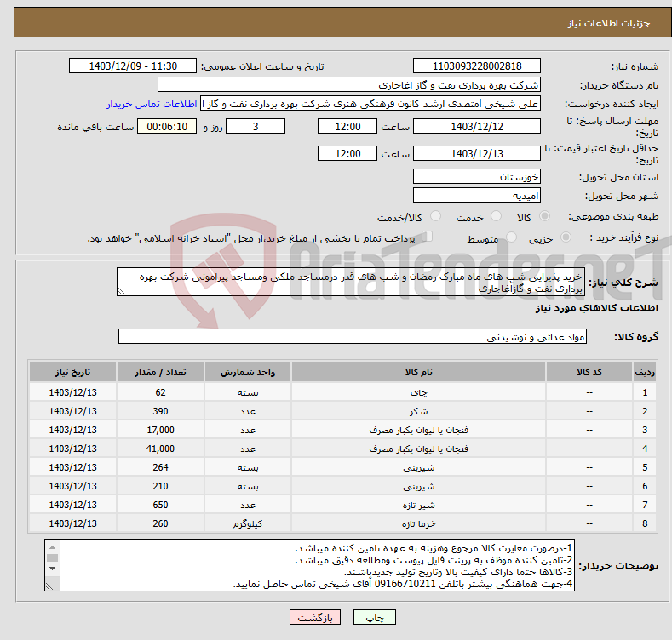
Task: Click the row 5 شیرینی cell
Action: [418, 467]
